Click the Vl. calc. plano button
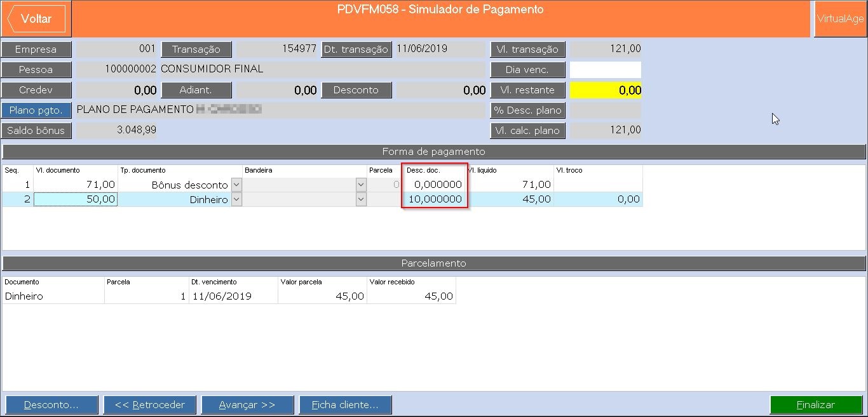This screenshot has width=868, height=417. point(527,131)
